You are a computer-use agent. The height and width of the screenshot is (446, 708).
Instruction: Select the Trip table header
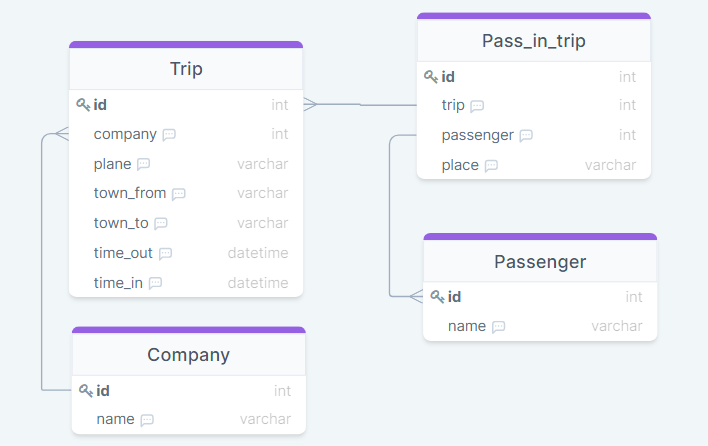(186, 69)
